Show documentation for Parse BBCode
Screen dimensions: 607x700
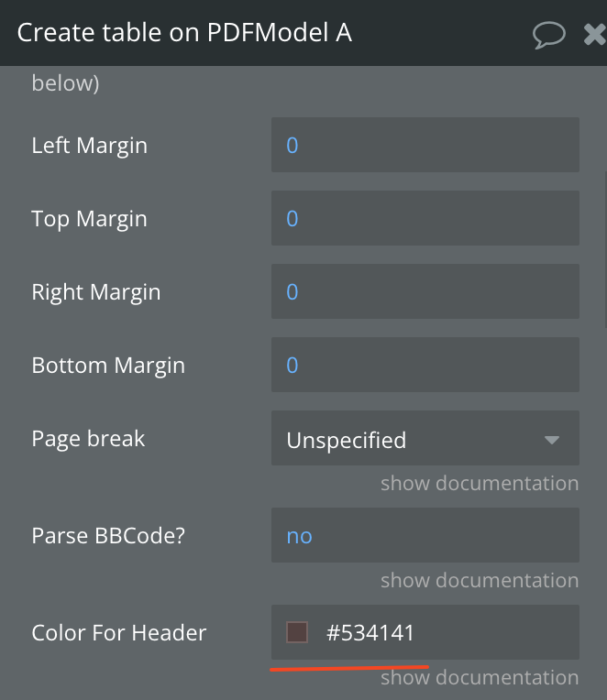[480, 580]
